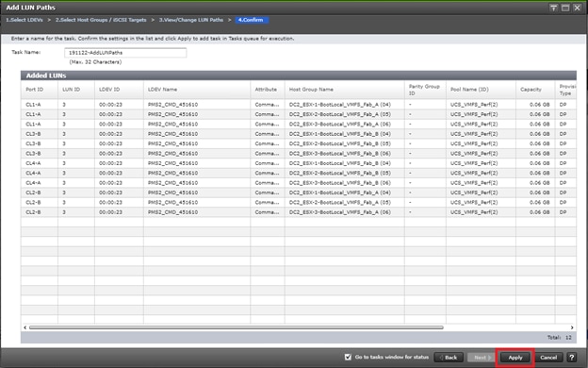Click the Provisioning Type column header
Viewport: 588px width, 368px height.
tap(566, 90)
